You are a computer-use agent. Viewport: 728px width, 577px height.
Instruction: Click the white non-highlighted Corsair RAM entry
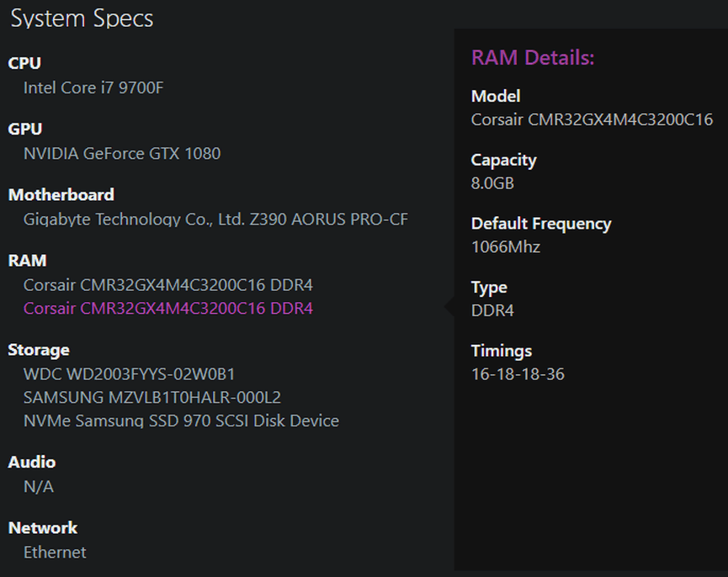tap(168, 285)
